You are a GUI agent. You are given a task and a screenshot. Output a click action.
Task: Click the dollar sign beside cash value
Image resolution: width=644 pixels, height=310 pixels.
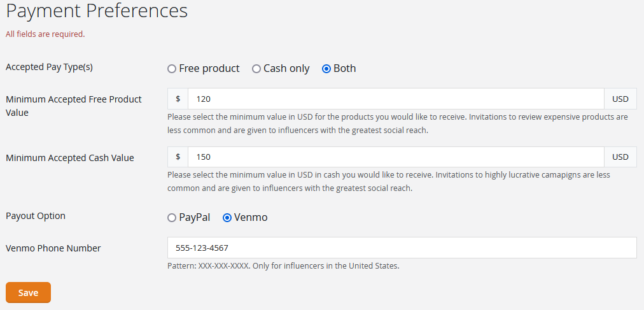click(x=178, y=157)
